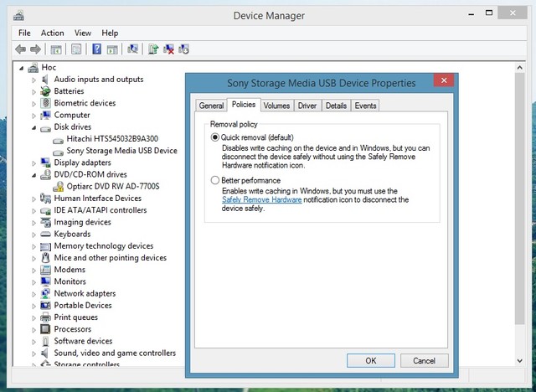Click the Cancel button

tap(424, 360)
